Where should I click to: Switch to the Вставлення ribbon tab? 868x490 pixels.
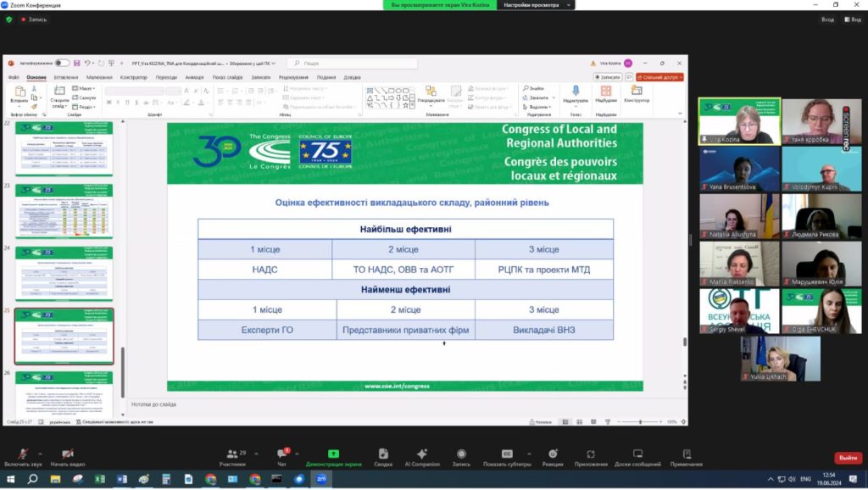pos(66,77)
